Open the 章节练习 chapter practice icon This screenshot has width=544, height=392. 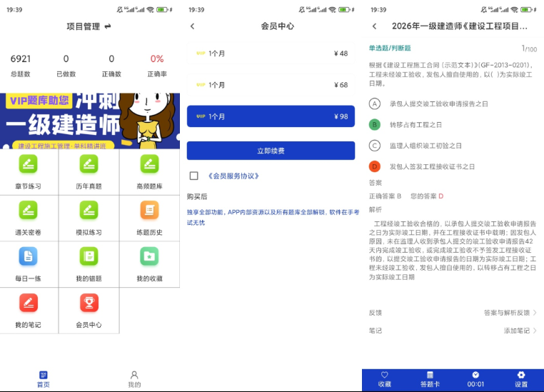28,164
